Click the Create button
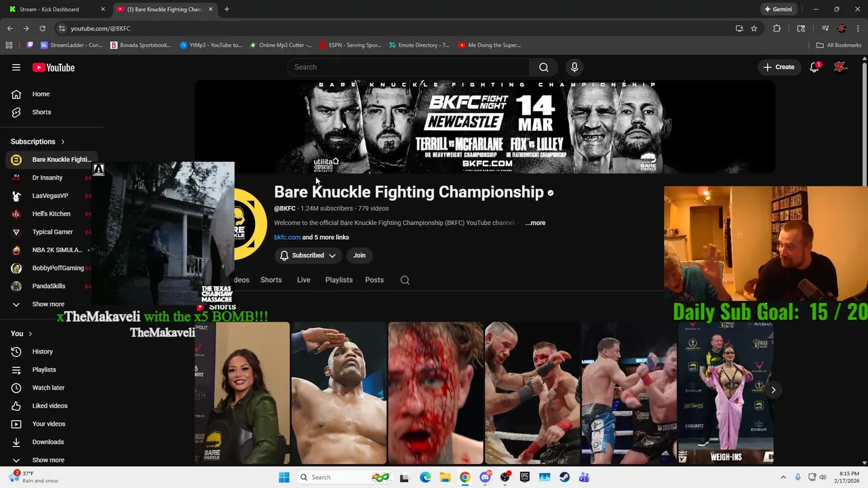The height and width of the screenshot is (488, 868). [x=778, y=67]
